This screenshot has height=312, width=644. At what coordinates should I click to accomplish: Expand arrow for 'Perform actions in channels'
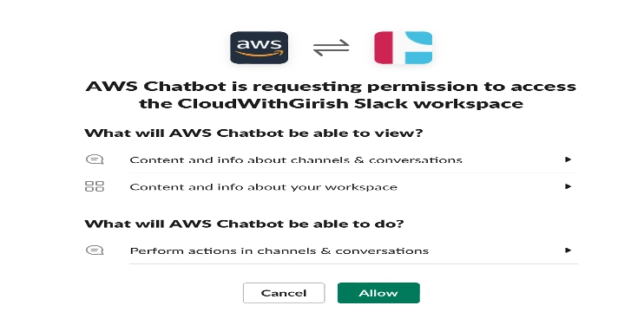tap(568, 250)
